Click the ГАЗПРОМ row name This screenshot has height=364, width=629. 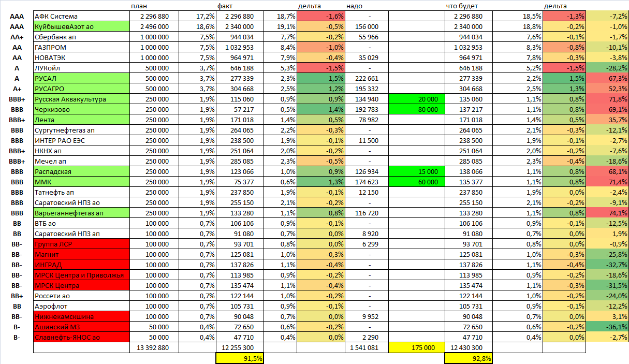(x=81, y=47)
